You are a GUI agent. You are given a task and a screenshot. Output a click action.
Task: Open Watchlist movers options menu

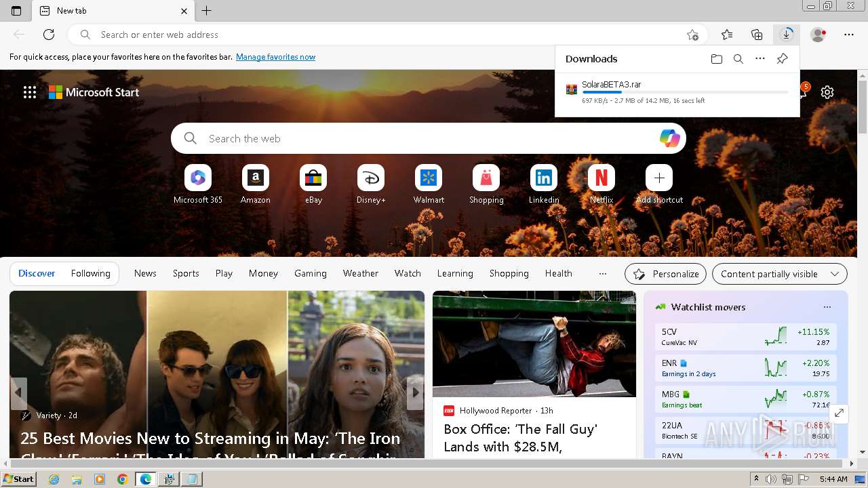pos(827,307)
